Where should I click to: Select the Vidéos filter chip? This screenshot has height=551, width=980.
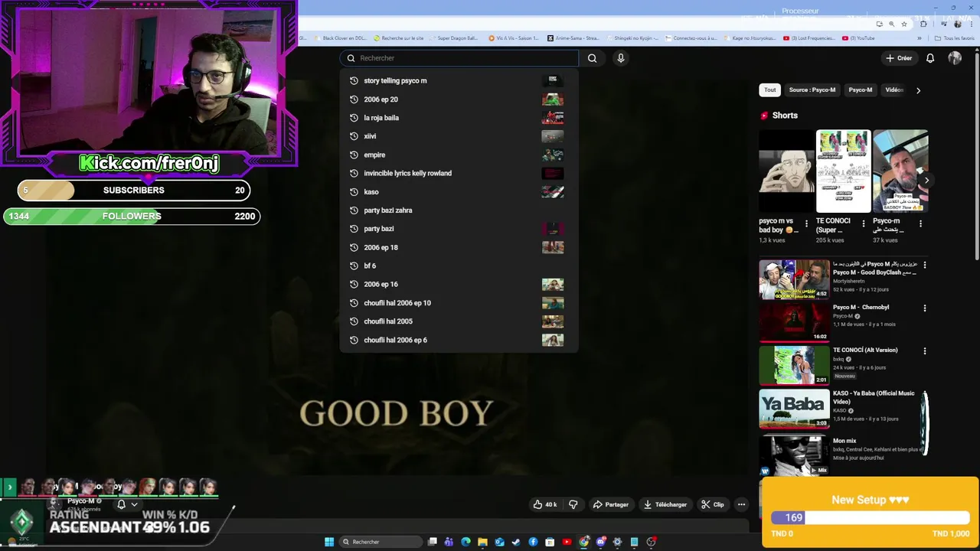(x=893, y=90)
